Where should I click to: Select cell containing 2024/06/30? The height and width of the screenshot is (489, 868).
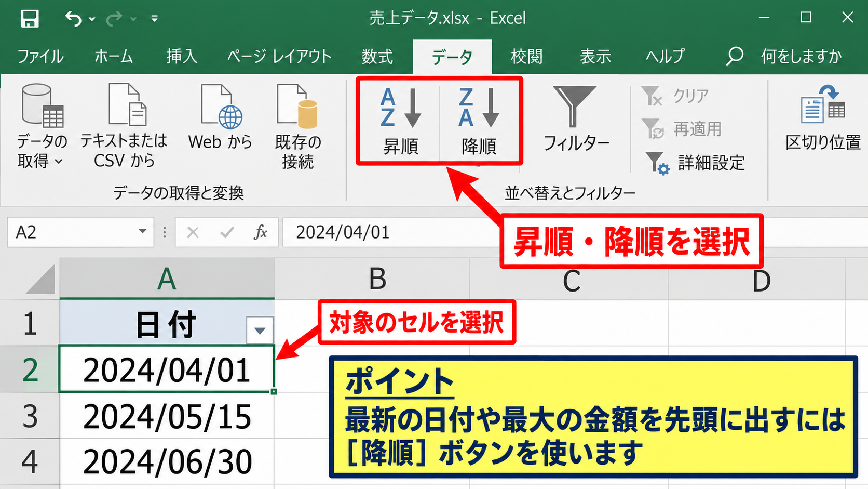(x=167, y=462)
